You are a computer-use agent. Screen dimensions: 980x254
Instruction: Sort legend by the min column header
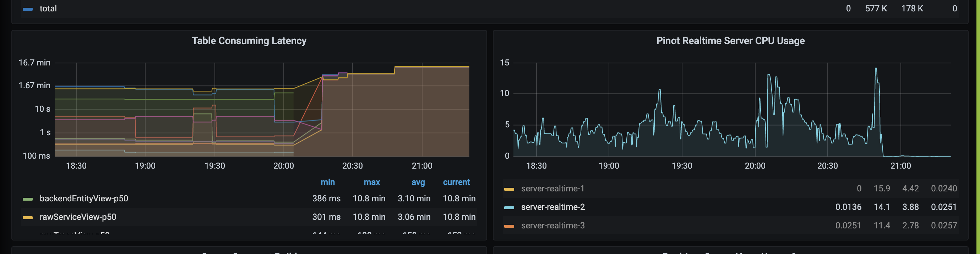327,182
